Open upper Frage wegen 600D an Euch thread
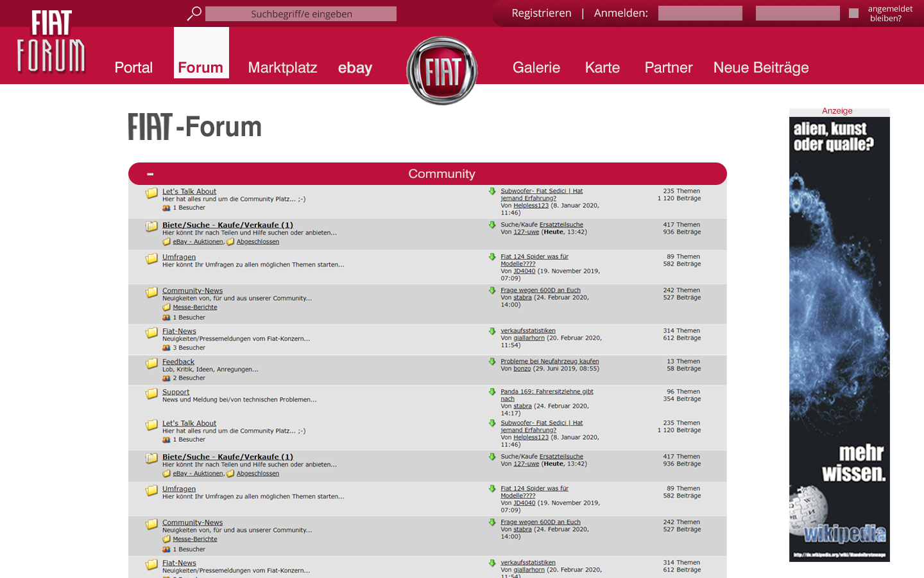The width and height of the screenshot is (924, 578). [x=540, y=290]
